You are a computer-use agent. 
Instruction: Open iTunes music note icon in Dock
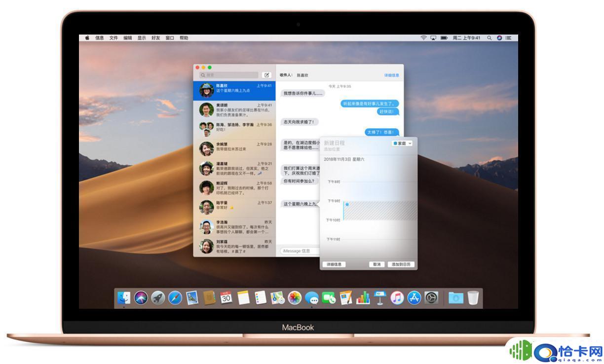[x=397, y=298]
